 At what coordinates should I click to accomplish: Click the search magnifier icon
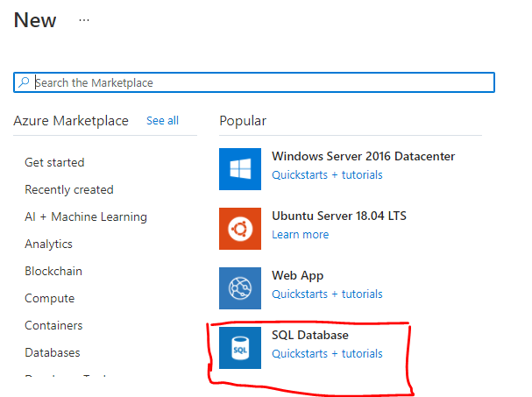[x=24, y=82]
